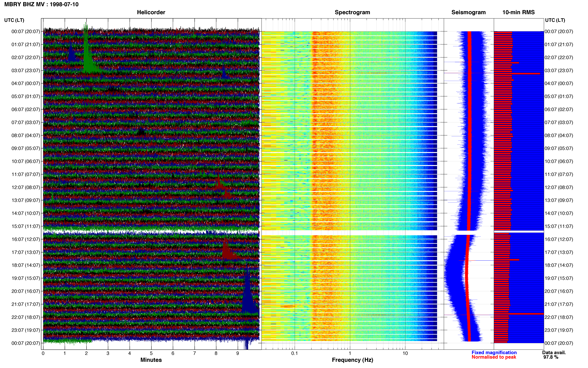Screen dimensions: 588x368
Task: Click left time label 16:07 (12:07)
Action: pos(26,239)
